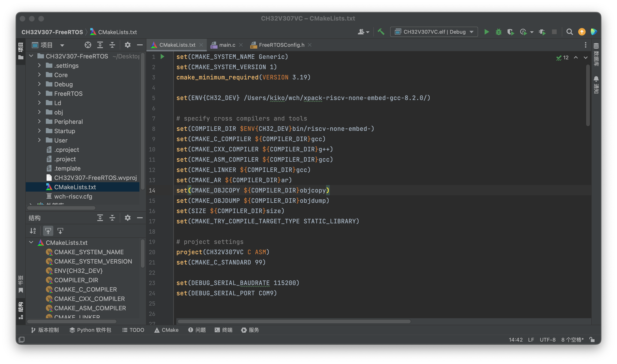The image size is (617, 364).
Task: Click the locate file target icon
Action: [88, 45]
